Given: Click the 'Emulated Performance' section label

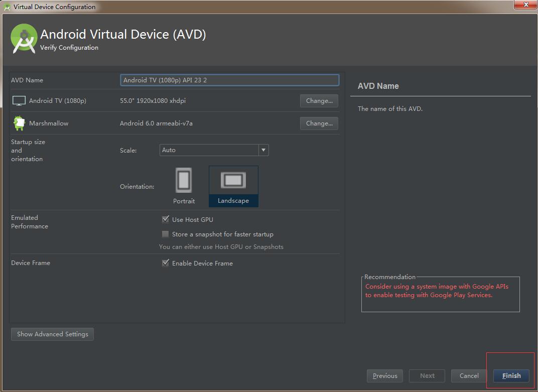Looking at the screenshot, I should (x=30, y=222).
